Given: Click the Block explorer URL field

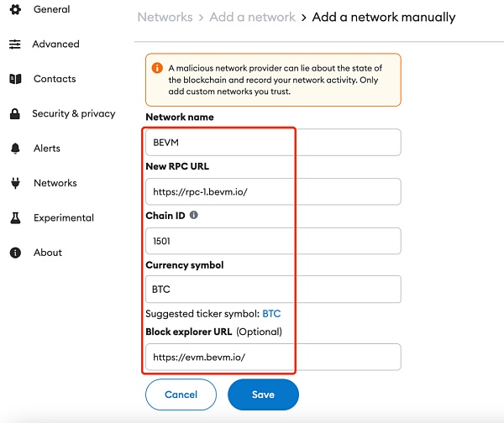Looking at the screenshot, I should click(x=272, y=358).
